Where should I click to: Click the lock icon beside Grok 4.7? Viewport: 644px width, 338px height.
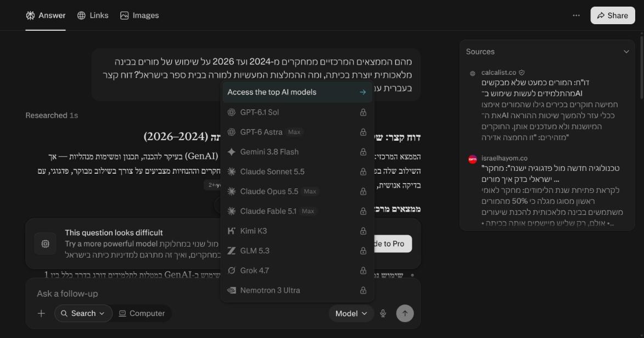pos(363,270)
